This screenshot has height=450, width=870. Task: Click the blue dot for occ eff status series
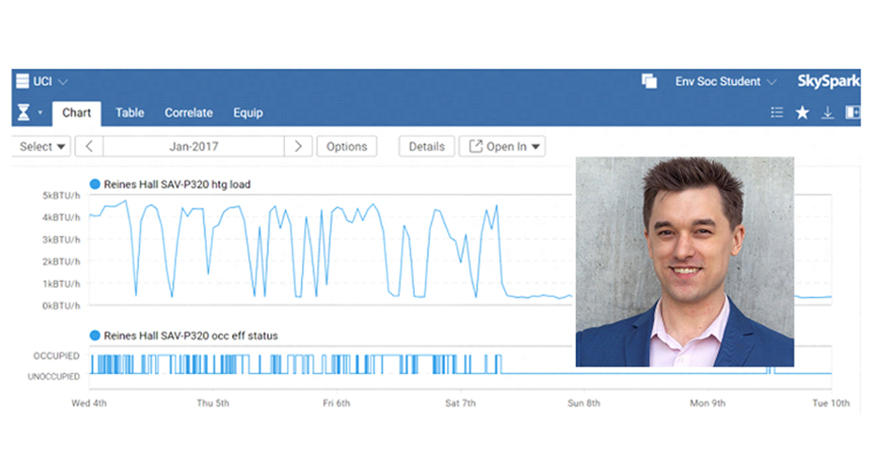pos(95,336)
